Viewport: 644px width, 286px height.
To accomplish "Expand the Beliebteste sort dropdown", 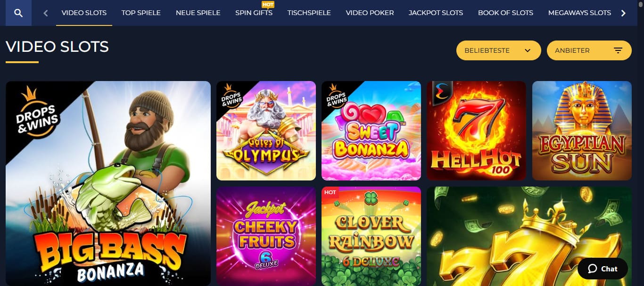I will (x=498, y=50).
